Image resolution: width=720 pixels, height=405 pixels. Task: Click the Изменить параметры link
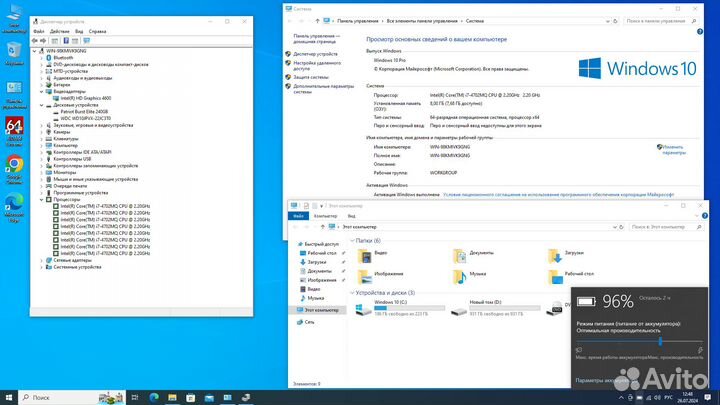point(674,150)
